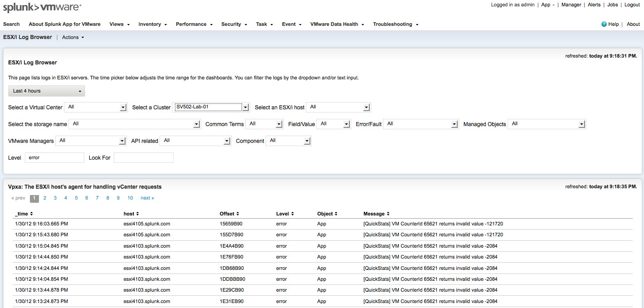Viewport: 644px width, 308px height.
Task: Click the Manager link
Action: pyautogui.click(x=571, y=5)
